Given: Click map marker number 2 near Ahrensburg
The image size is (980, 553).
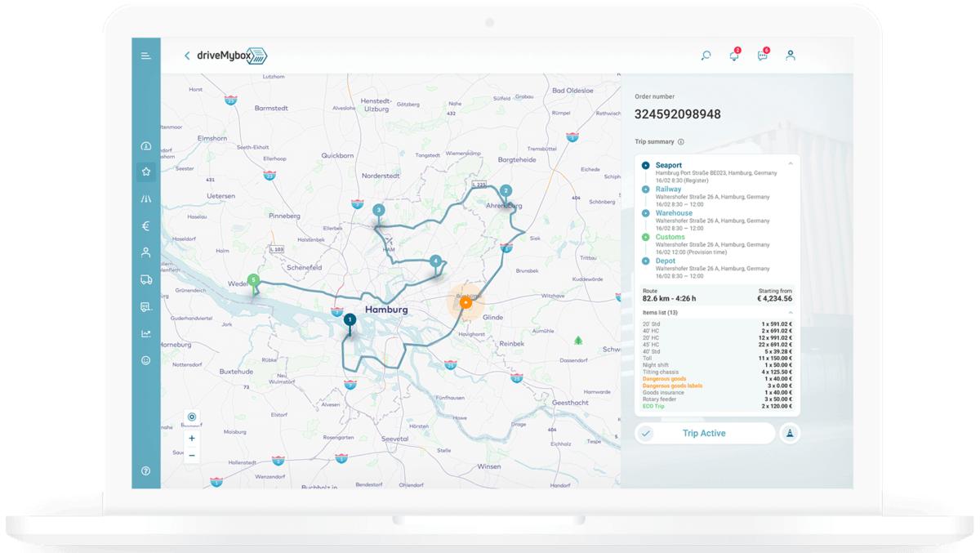Looking at the screenshot, I should [x=506, y=191].
